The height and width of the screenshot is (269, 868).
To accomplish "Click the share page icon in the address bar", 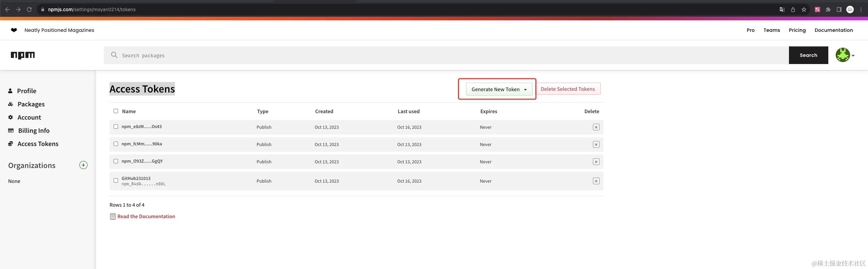I will tap(793, 9).
